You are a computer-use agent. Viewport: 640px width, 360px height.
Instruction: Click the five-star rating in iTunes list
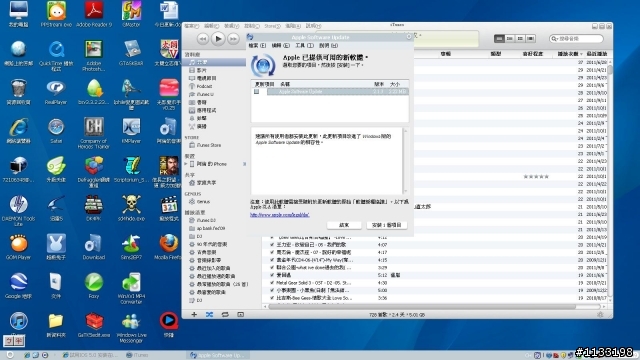click(x=536, y=177)
